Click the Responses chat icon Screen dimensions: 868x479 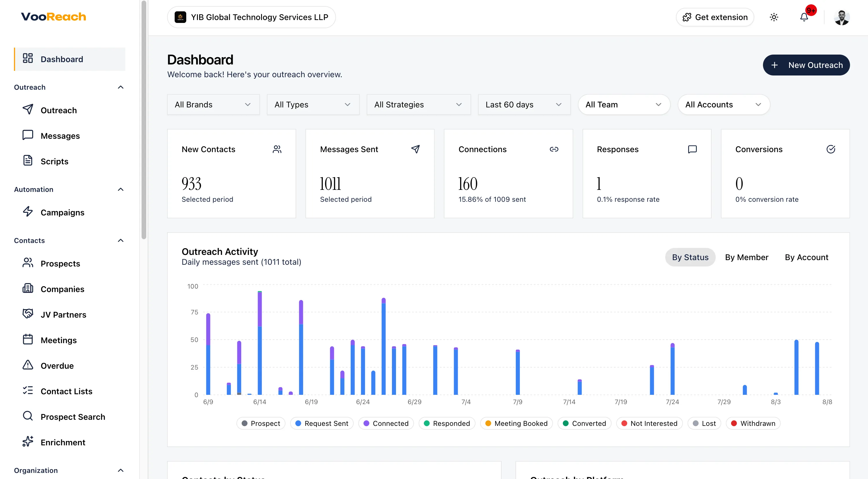(x=692, y=149)
